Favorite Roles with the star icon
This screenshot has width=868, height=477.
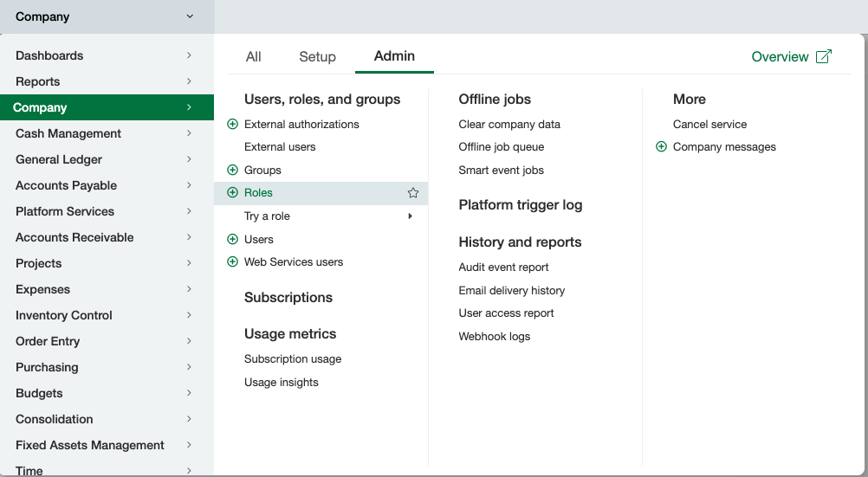coord(413,192)
